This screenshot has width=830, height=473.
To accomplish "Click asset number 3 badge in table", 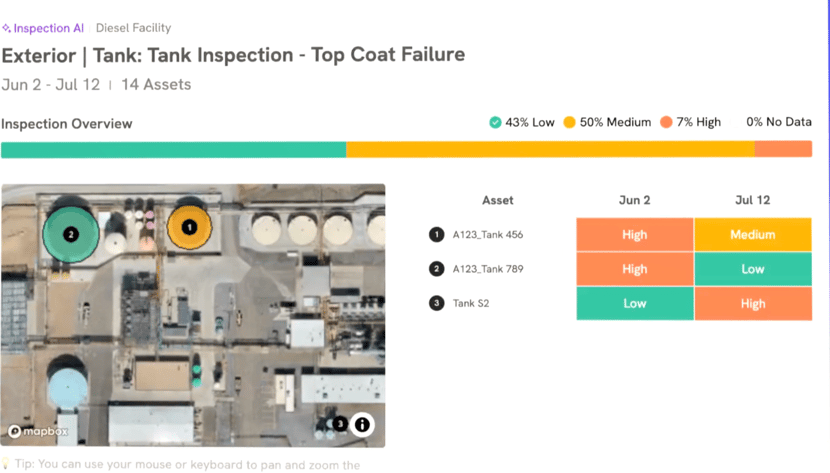I will click(436, 303).
